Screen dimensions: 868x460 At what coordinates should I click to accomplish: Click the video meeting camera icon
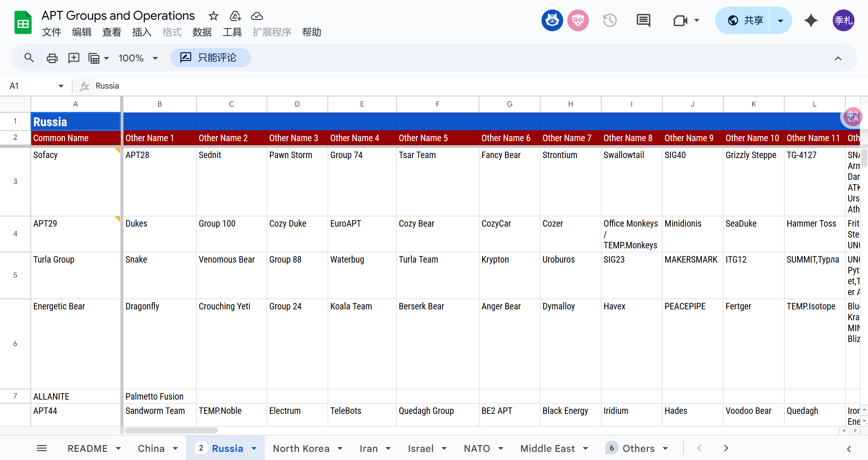pyautogui.click(x=680, y=20)
